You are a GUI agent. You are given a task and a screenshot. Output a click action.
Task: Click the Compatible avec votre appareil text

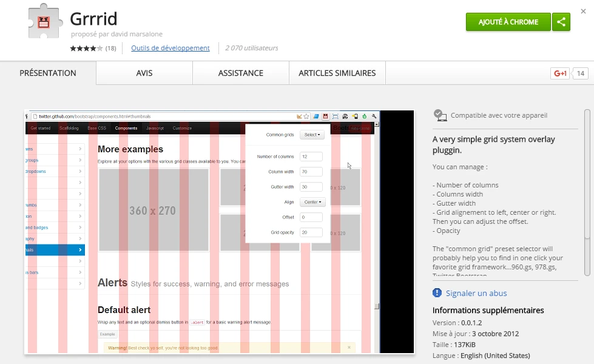(499, 115)
